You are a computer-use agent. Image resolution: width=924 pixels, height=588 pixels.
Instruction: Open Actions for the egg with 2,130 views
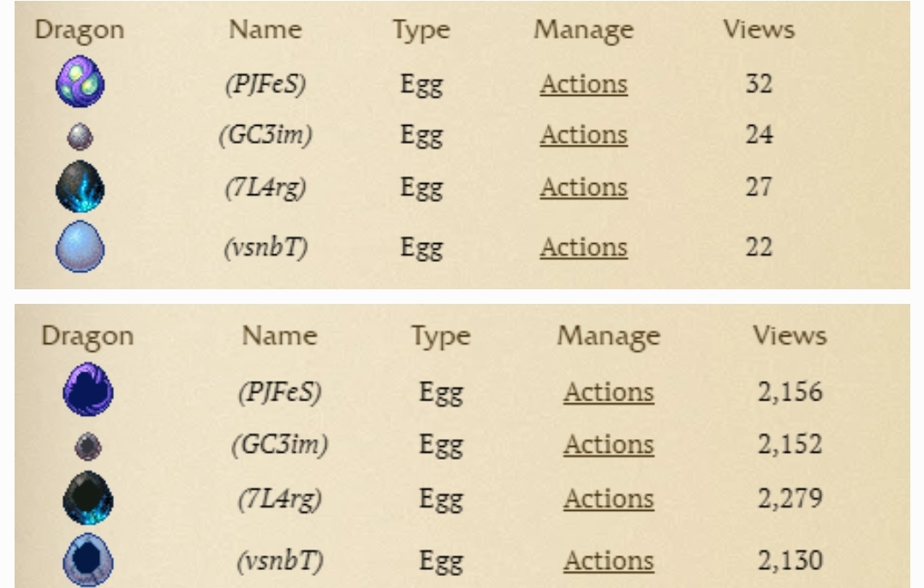pos(608,561)
